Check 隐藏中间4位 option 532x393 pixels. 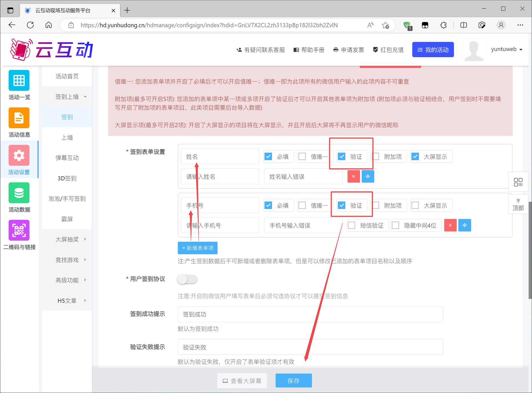396,225
